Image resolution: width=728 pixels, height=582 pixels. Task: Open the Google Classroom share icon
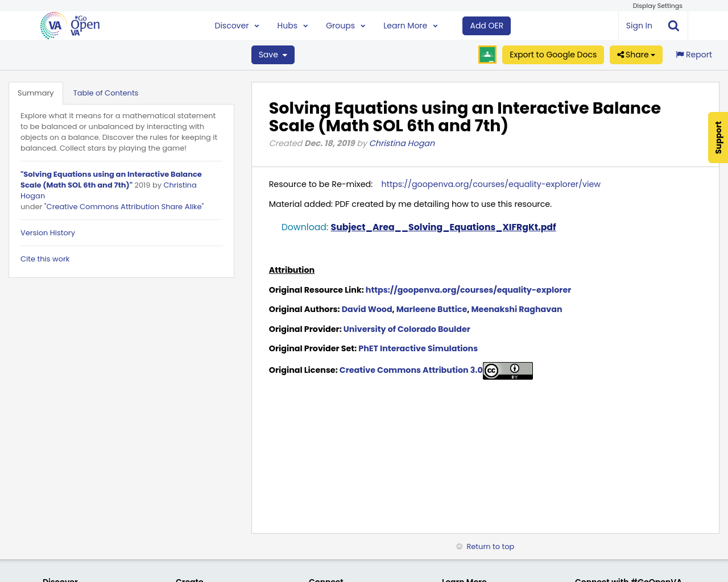tap(487, 54)
